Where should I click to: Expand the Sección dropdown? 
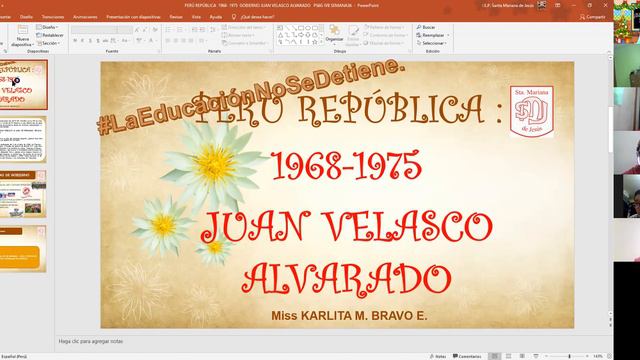tap(49, 43)
